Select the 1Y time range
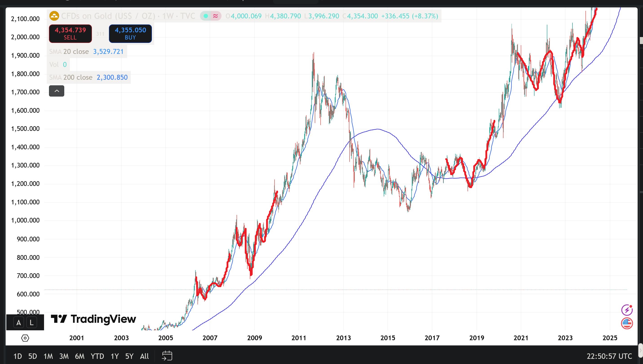643x364 pixels. (115, 356)
